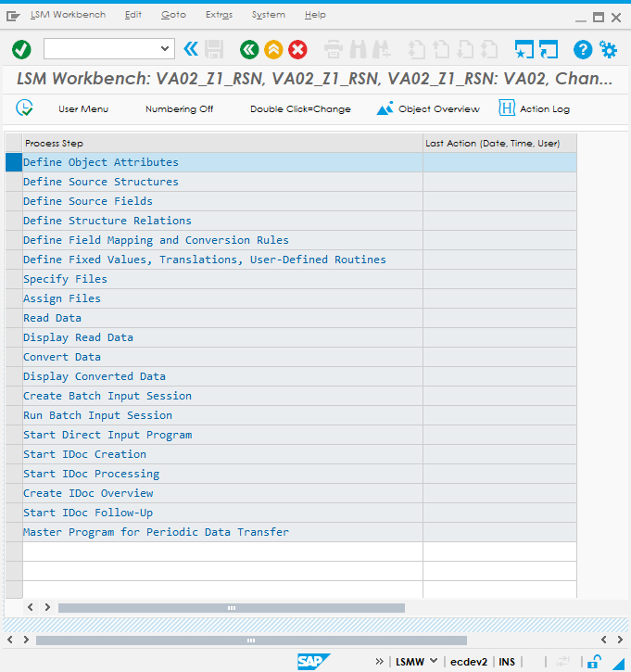Open the Extras menu
The width and height of the screenshot is (631, 672).
pyautogui.click(x=219, y=15)
